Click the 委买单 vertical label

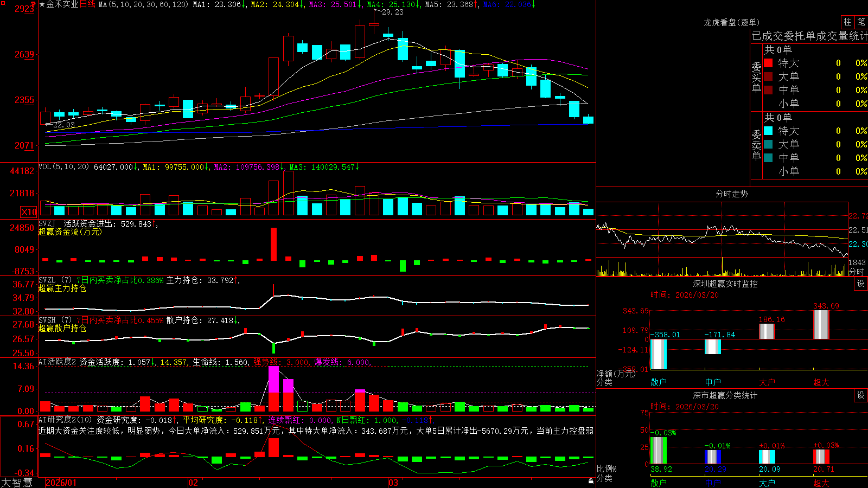[x=756, y=77]
